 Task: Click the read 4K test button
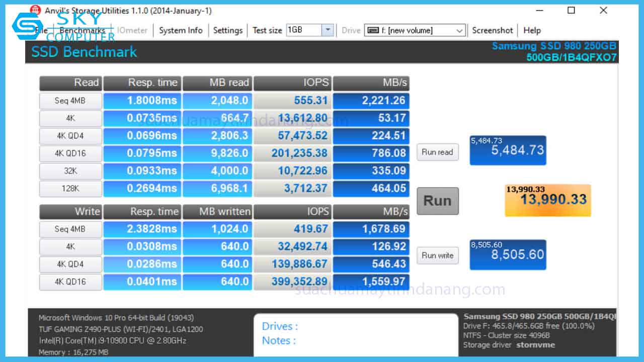(70, 118)
